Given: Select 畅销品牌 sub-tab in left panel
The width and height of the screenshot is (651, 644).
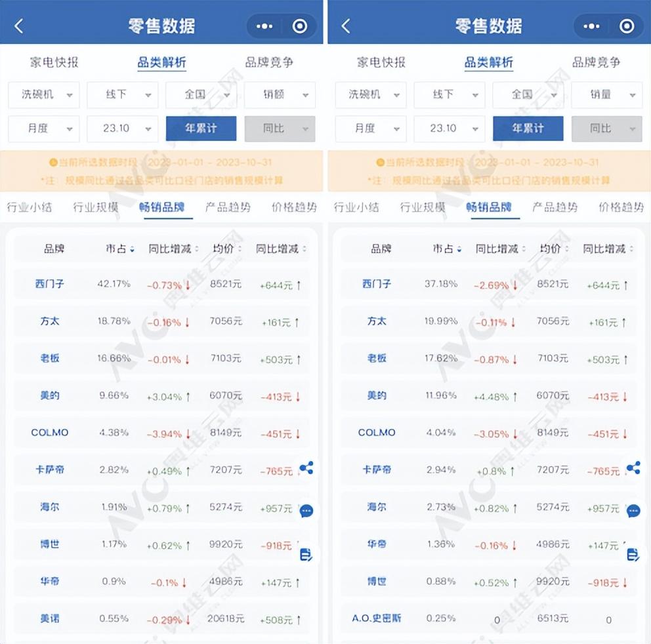Looking at the screenshot, I should [162, 207].
